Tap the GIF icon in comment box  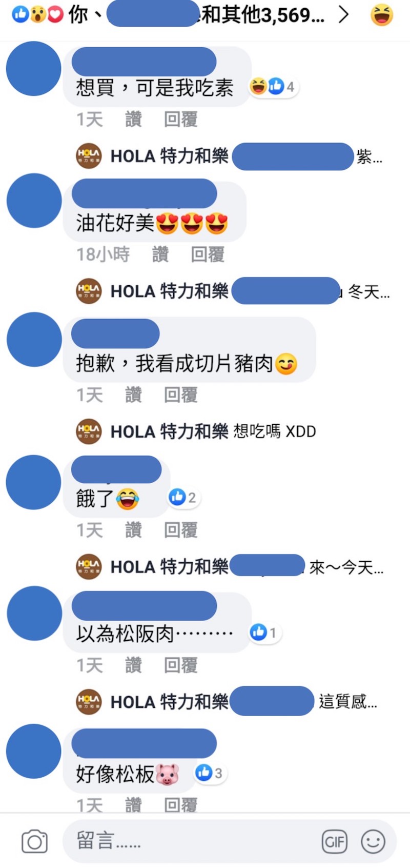click(x=334, y=842)
